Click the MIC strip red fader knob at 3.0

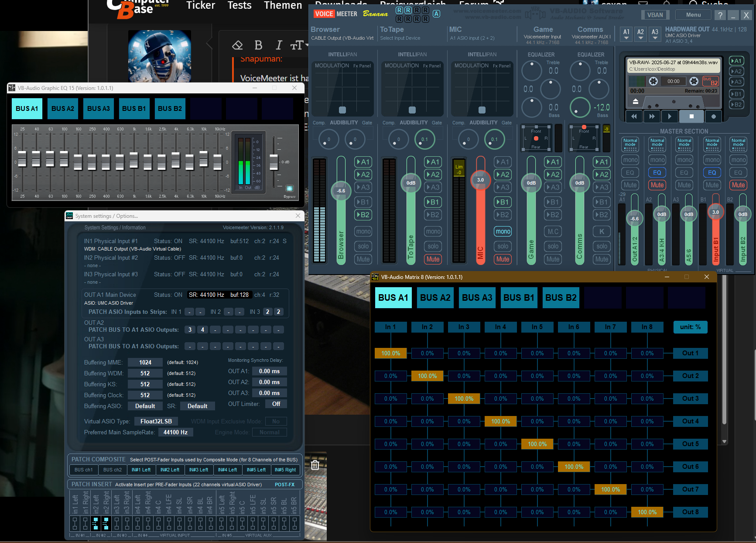coord(480,180)
